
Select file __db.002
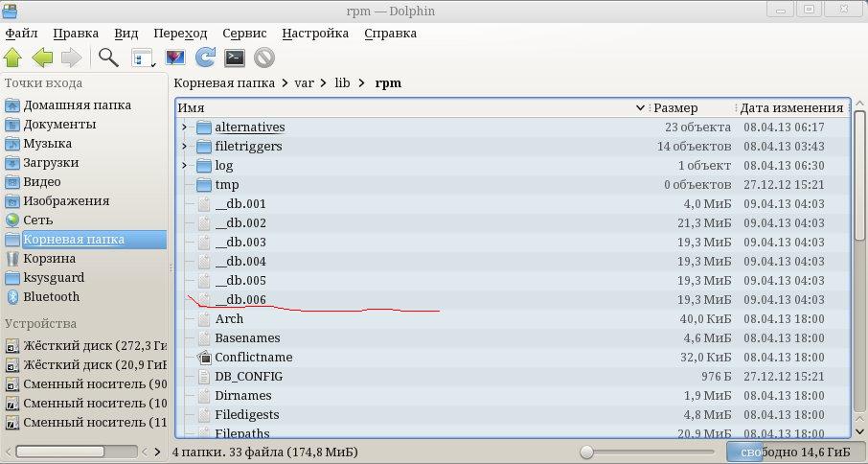coord(240,223)
